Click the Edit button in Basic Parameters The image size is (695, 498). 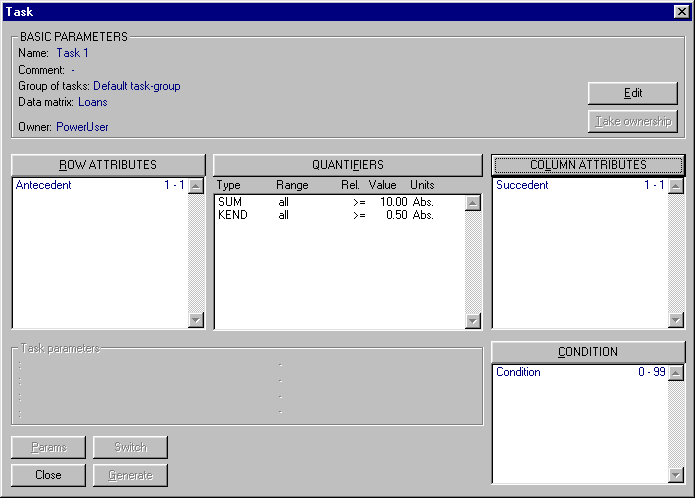633,93
